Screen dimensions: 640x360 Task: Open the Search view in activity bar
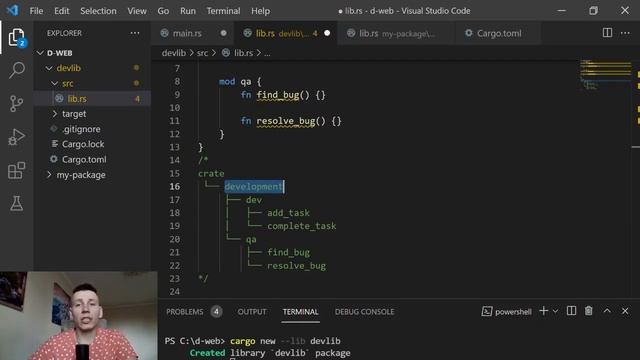[16, 70]
